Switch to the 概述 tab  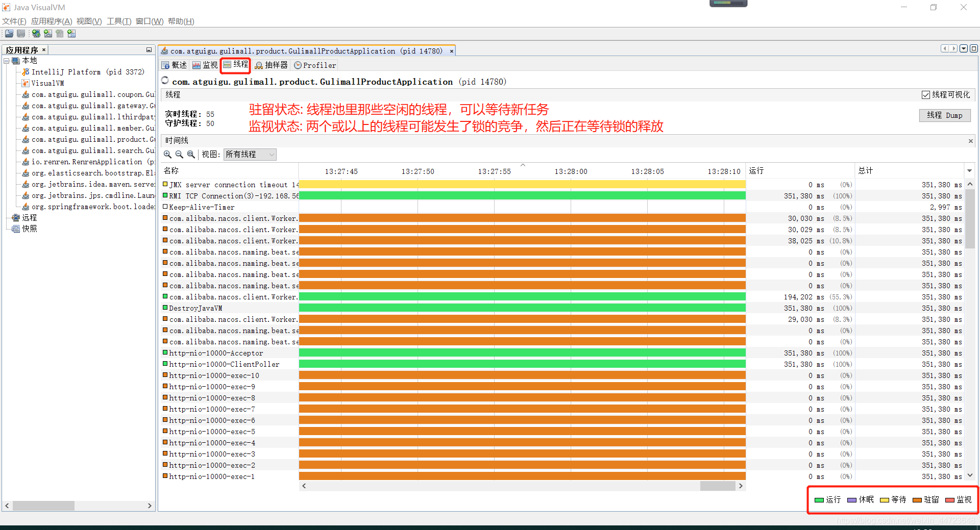pos(175,65)
